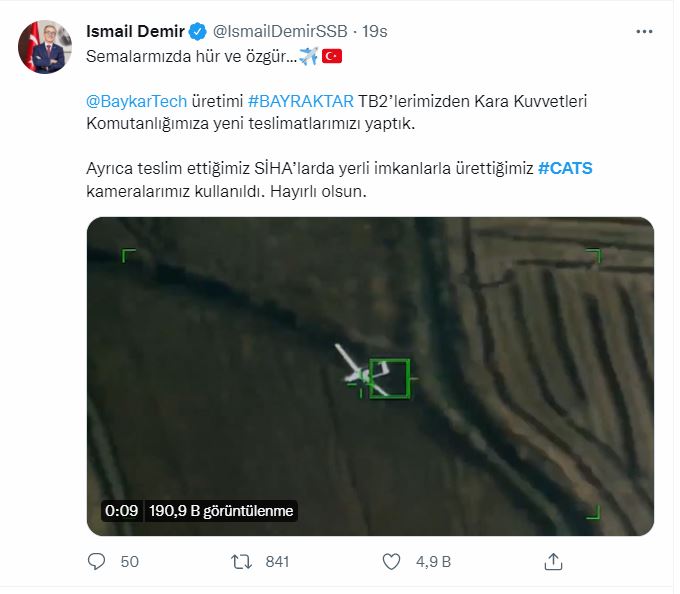Open the @IsmailDemirSSB handle link
This screenshot has height=594, width=680.
click(280, 31)
